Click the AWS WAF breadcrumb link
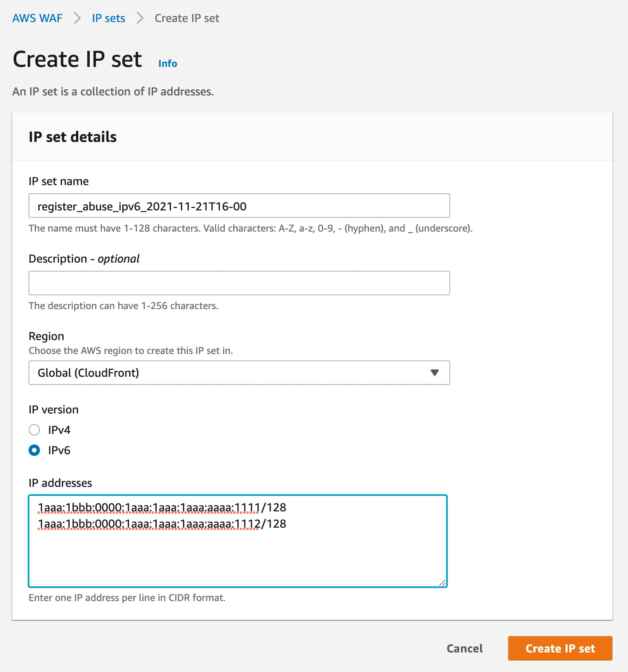628x672 pixels. pyautogui.click(x=37, y=18)
